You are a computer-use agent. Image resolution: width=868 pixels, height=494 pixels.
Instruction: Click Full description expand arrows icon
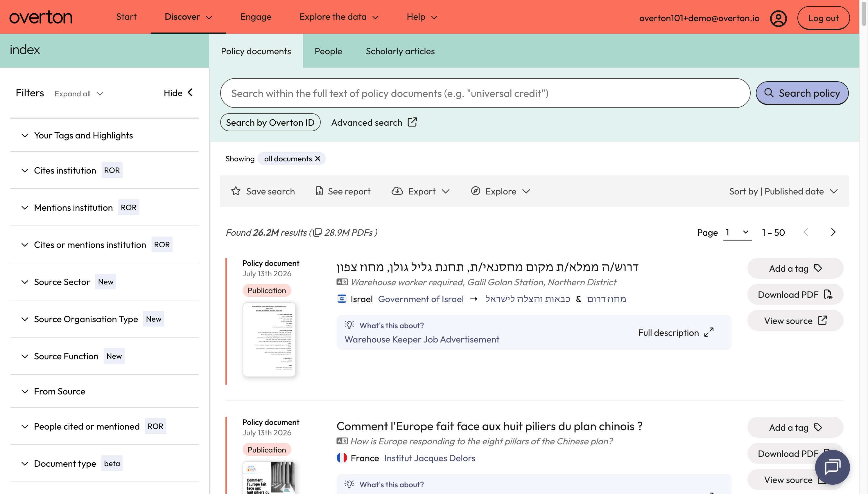[x=709, y=332]
